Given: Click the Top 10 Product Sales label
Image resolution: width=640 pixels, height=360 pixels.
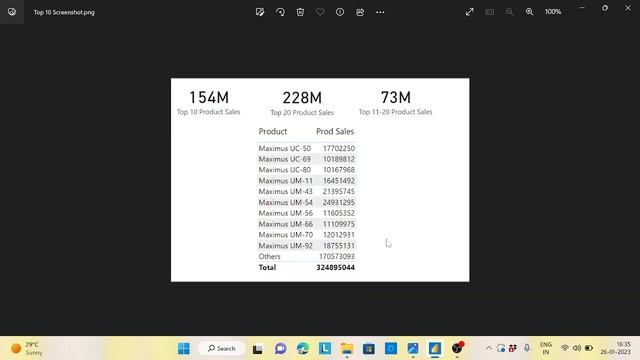Looking at the screenshot, I should click(x=209, y=112).
